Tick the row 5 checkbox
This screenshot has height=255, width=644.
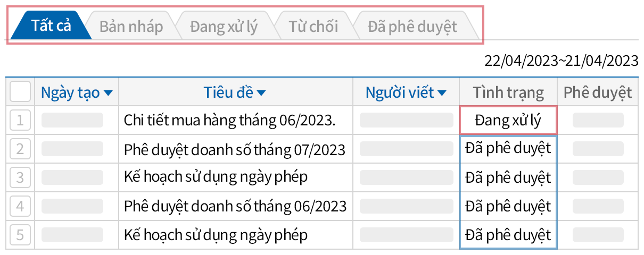(x=20, y=234)
